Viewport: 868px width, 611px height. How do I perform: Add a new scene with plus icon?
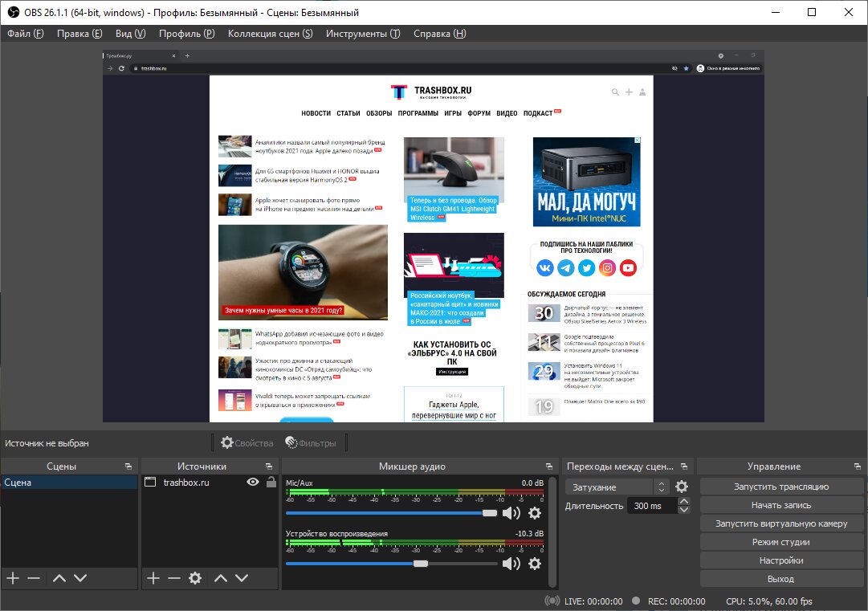(x=13, y=578)
